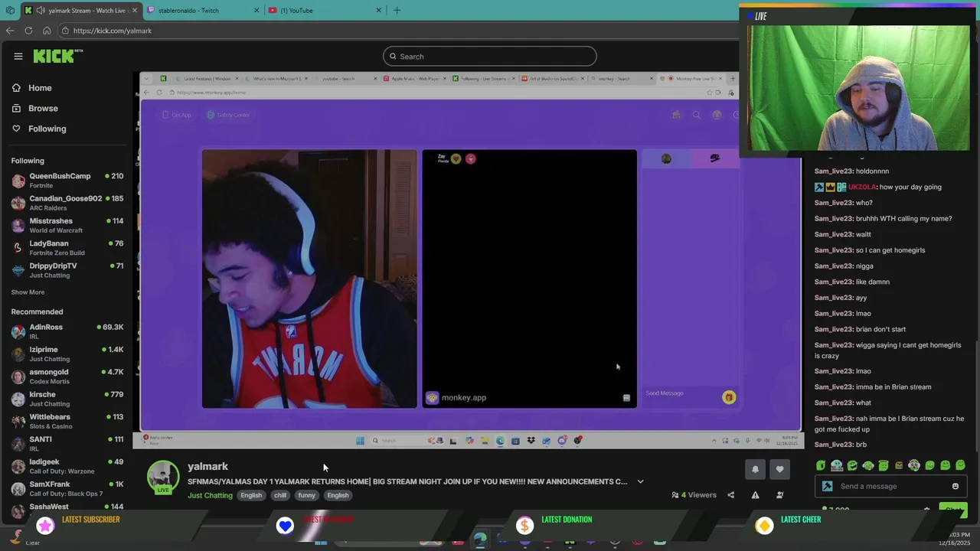Open DrippyDripTV channel
The image size is (980, 551).
[67, 269]
